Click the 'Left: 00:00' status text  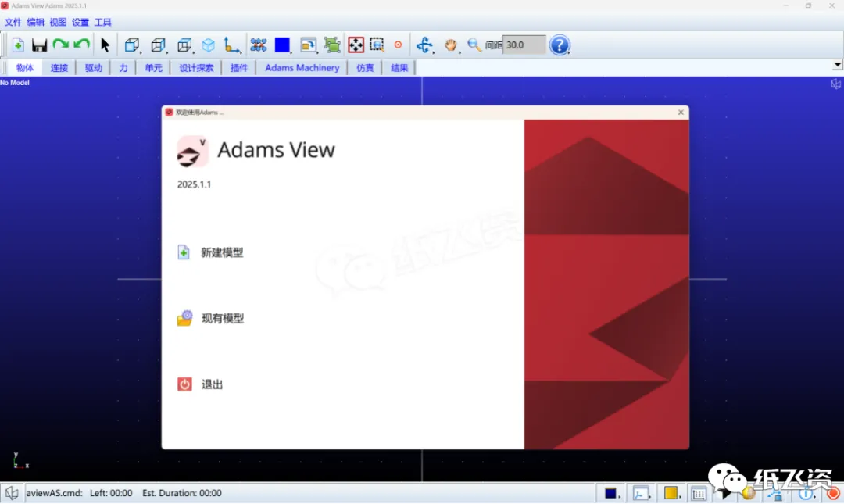click(111, 493)
